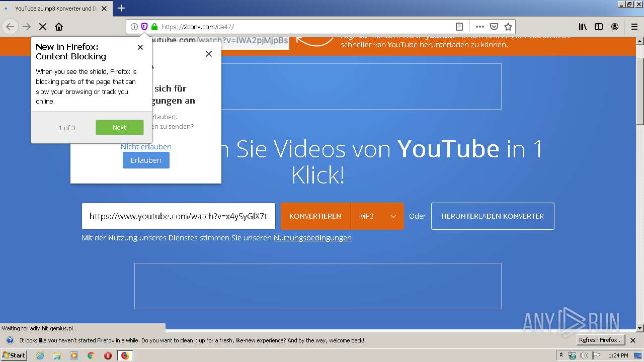Close the notification permission popup
This screenshot has height=362, width=644.
click(209, 54)
